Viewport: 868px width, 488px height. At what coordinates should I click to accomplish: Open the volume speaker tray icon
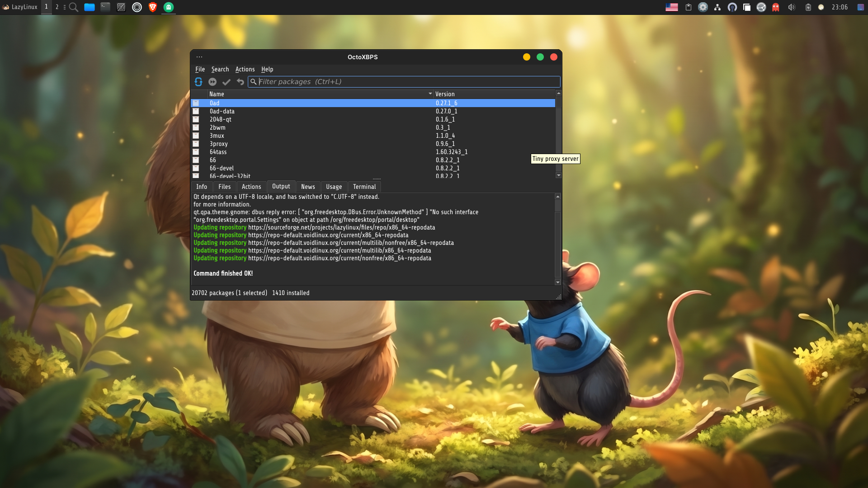pos(792,7)
